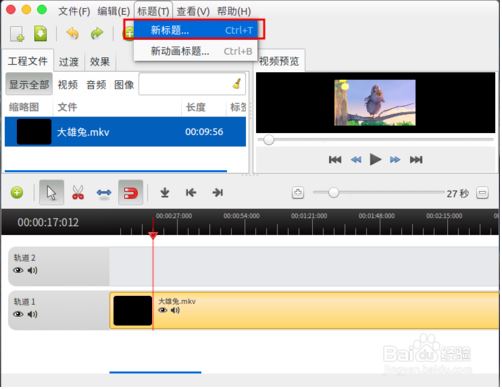Open the 查看(V) menu
The height and width of the screenshot is (389, 502).
pos(193,11)
